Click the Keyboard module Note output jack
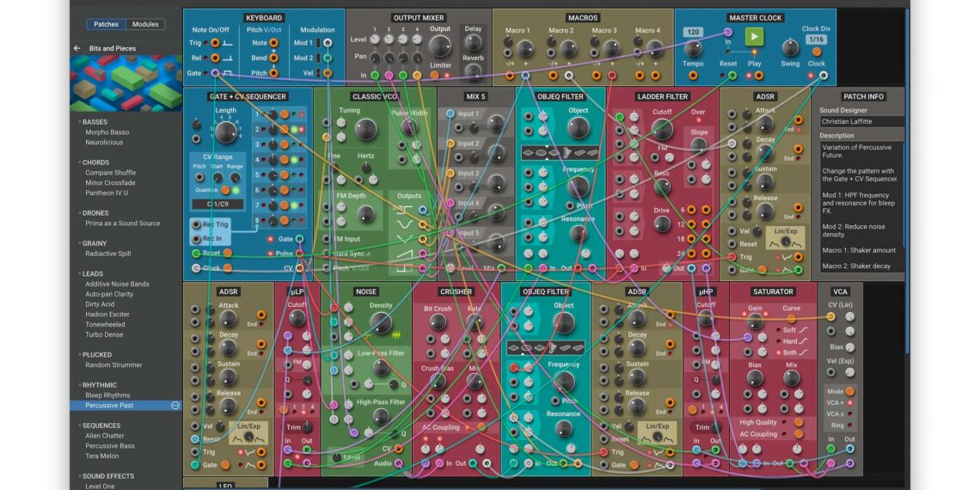980x490 pixels. (273, 43)
